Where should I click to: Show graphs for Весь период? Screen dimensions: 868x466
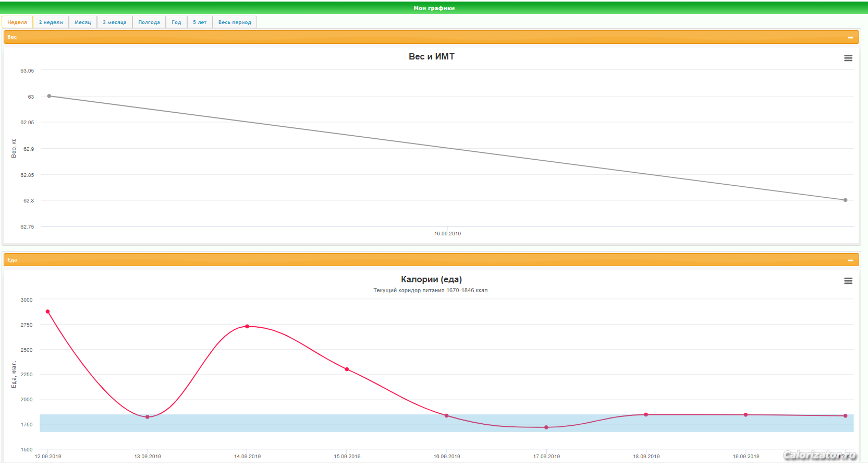pyautogui.click(x=235, y=22)
